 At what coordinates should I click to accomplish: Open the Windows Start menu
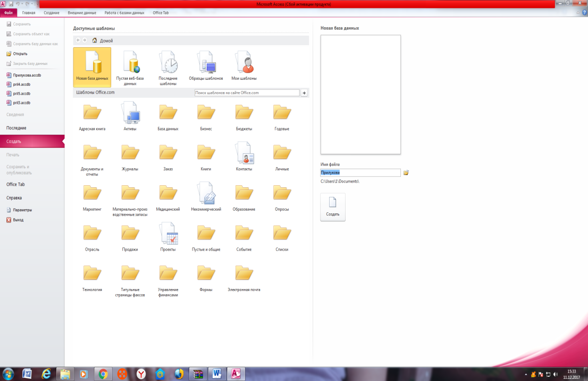[8, 374]
